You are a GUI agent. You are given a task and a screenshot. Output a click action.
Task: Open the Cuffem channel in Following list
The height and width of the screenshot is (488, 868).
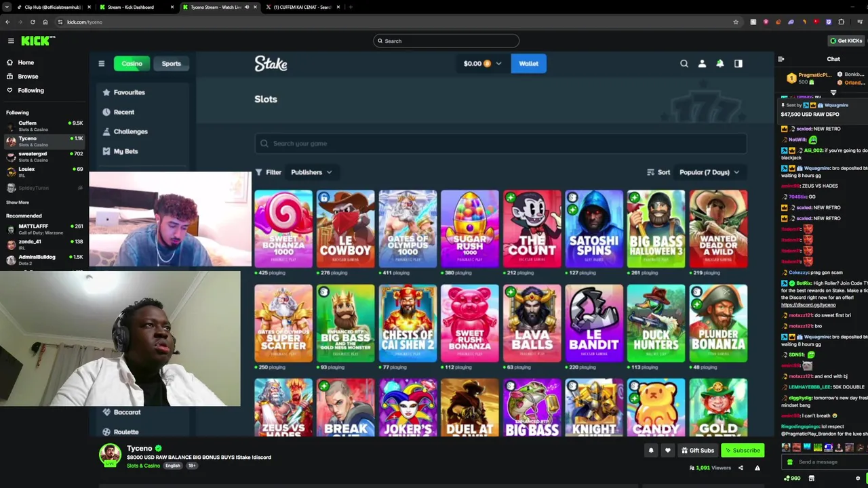click(x=44, y=125)
